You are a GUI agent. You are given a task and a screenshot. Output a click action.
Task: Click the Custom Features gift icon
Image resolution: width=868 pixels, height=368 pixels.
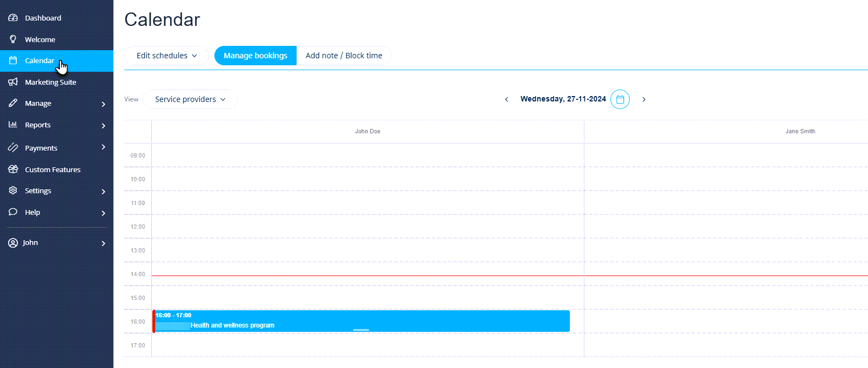click(13, 169)
